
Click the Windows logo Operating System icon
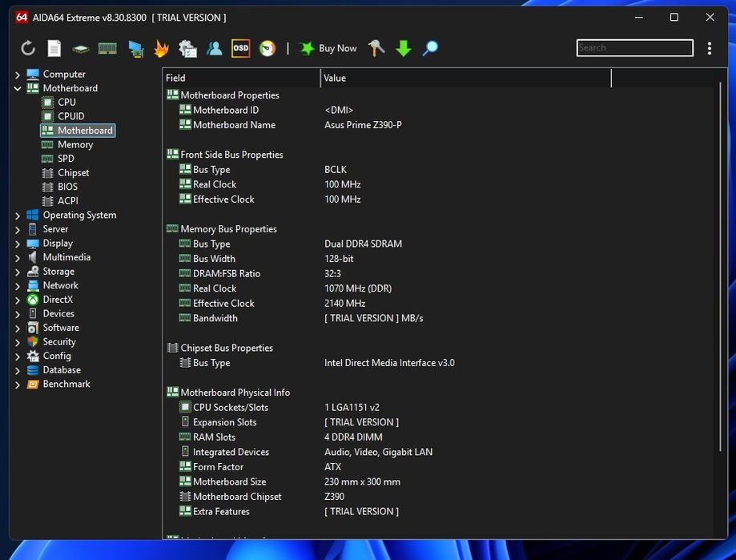pyautogui.click(x=32, y=215)
